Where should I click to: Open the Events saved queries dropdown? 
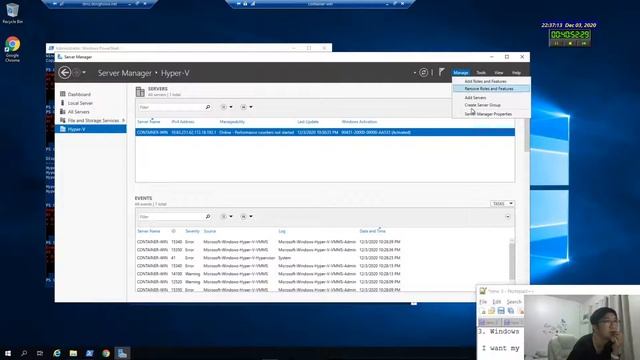246,216
